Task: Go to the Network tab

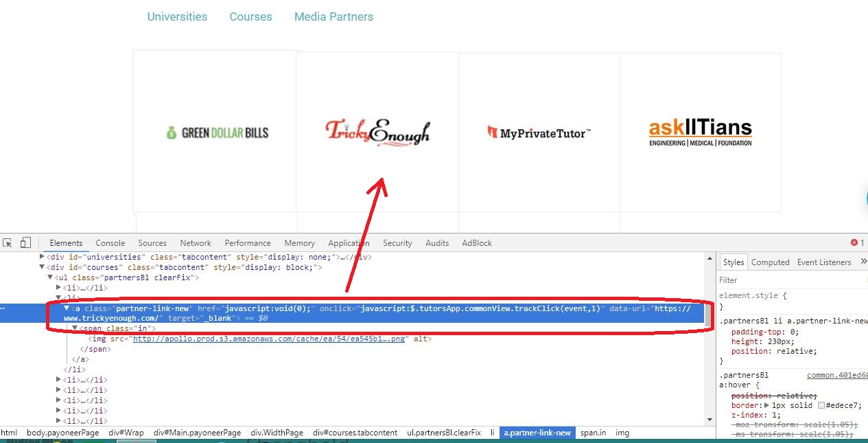Action: click(x=196, y=243)
